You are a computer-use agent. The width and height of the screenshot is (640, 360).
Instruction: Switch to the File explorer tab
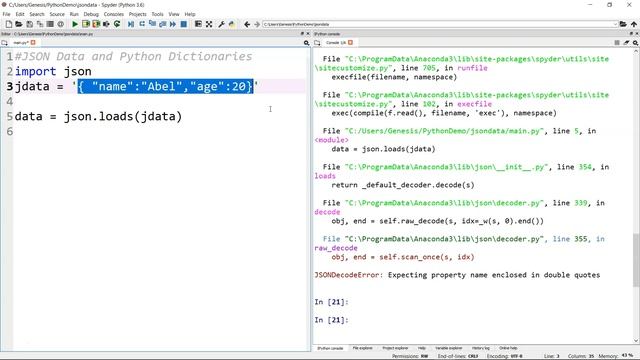(362, 348)
